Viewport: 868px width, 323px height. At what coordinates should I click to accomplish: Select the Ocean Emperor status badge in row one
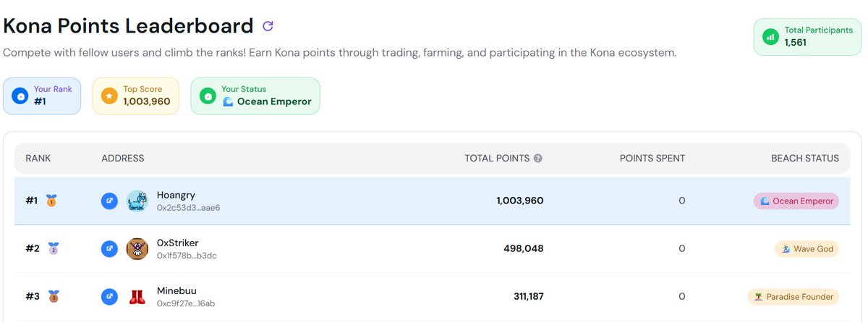coord(796,201)
